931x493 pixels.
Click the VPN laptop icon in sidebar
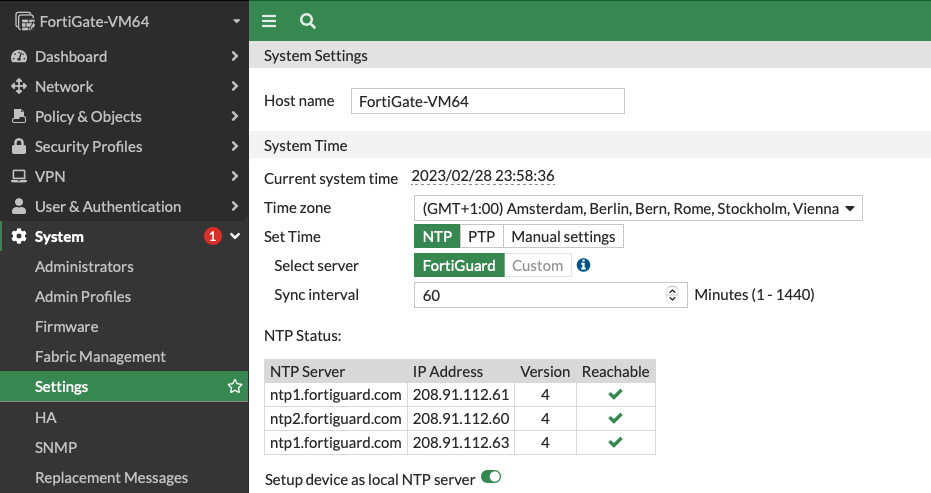(18, 177)
